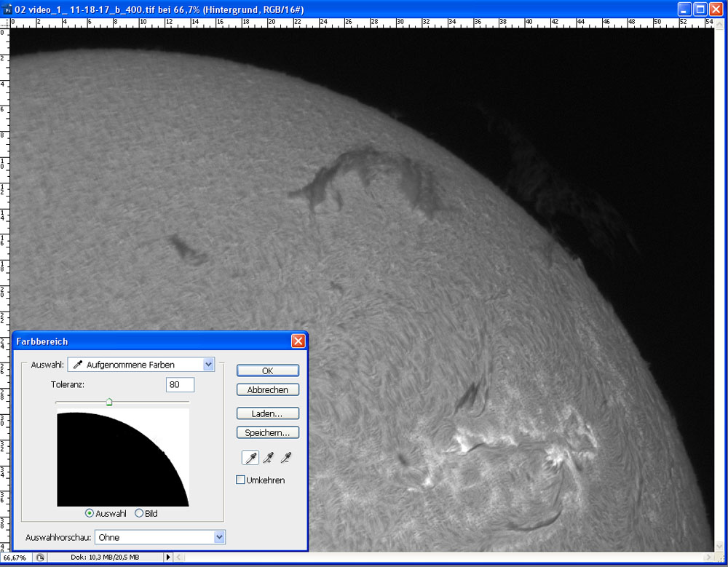
Task: Confirm the color range with OK
Action: pos(268,370)
